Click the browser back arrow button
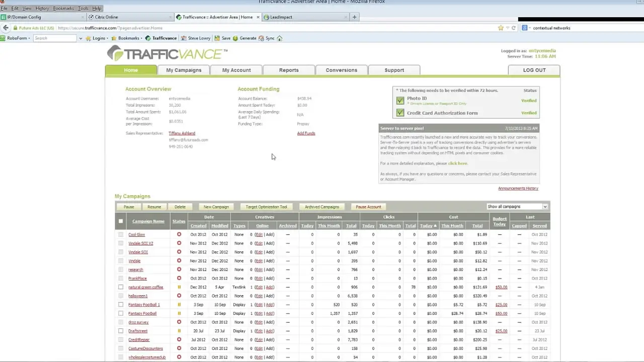 click(x=6, y=28)
